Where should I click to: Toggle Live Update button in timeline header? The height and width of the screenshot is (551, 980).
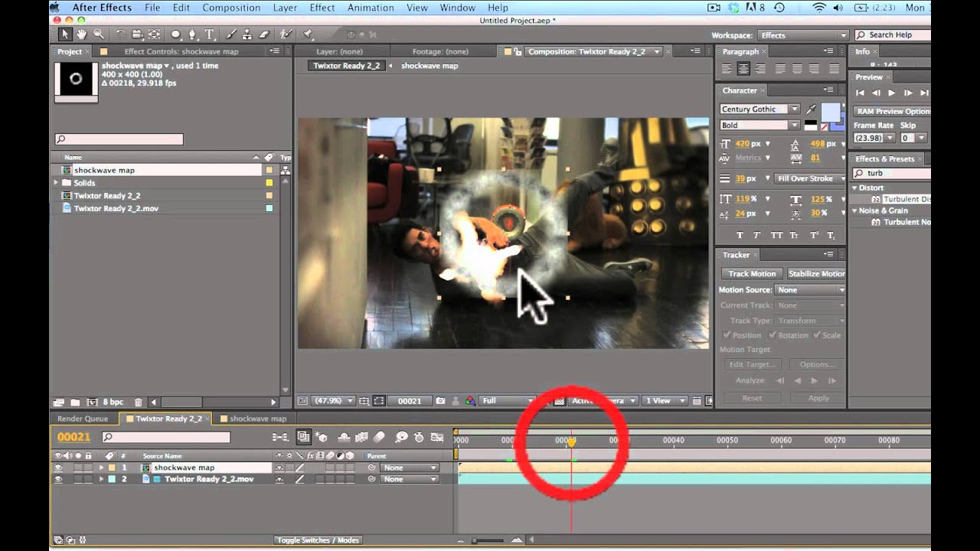(x=303, y=437)
